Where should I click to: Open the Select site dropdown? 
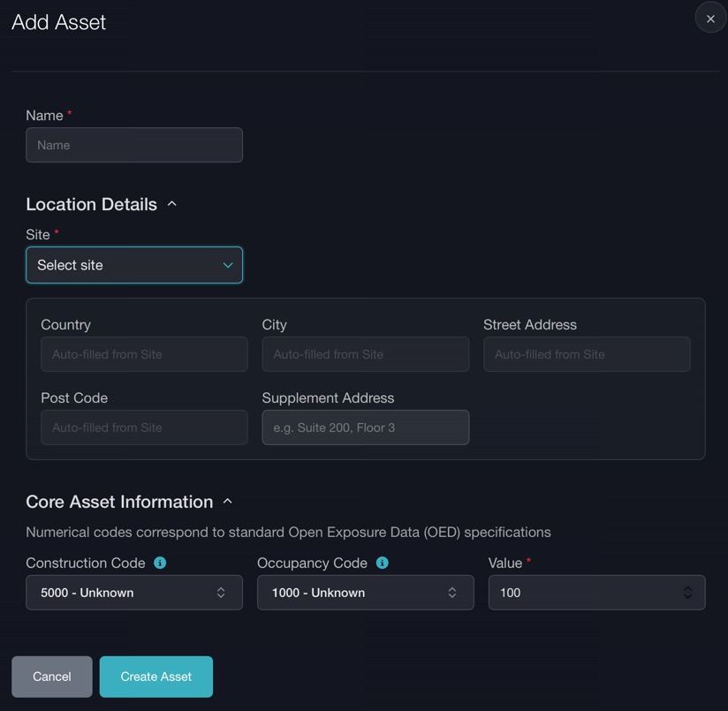tap(134, 265)
